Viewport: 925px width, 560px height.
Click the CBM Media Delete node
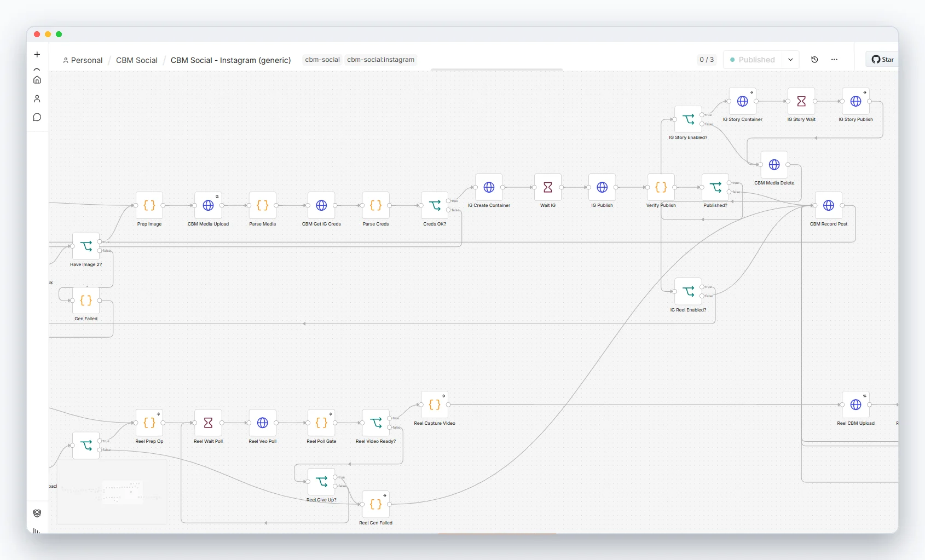tap(774, 165)
